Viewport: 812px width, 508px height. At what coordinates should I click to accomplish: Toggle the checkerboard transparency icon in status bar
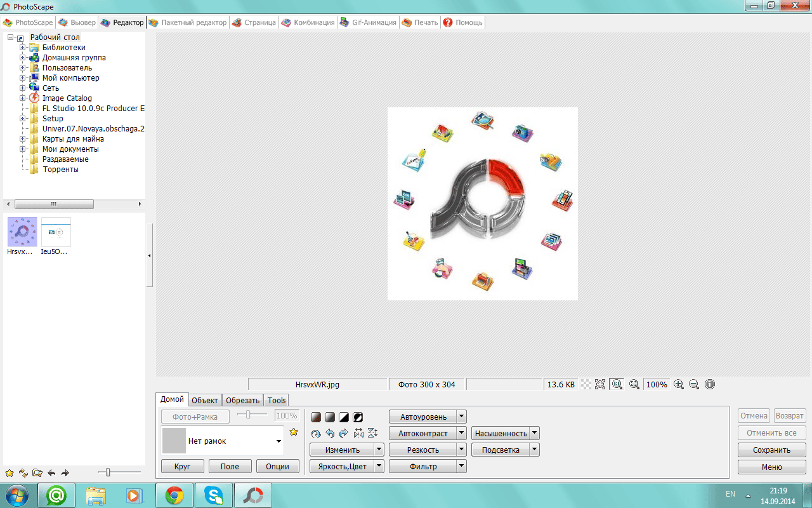tap(586, 384)
